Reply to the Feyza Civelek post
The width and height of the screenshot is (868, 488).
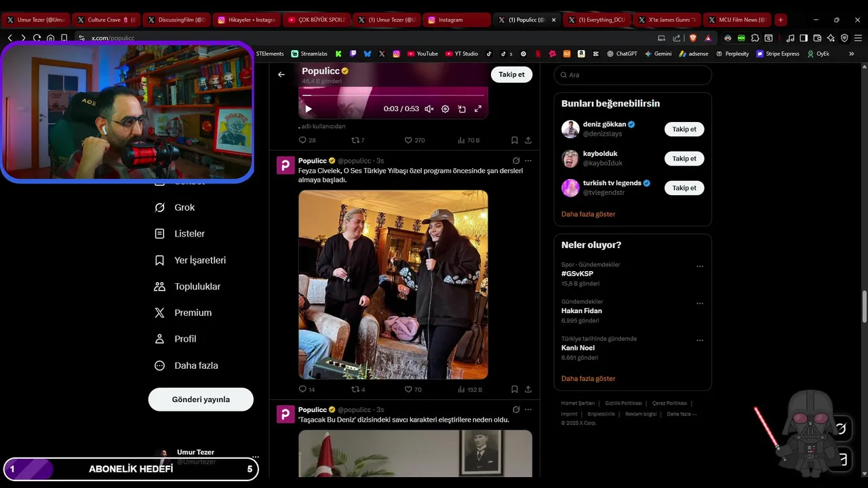tap(307, 390)
